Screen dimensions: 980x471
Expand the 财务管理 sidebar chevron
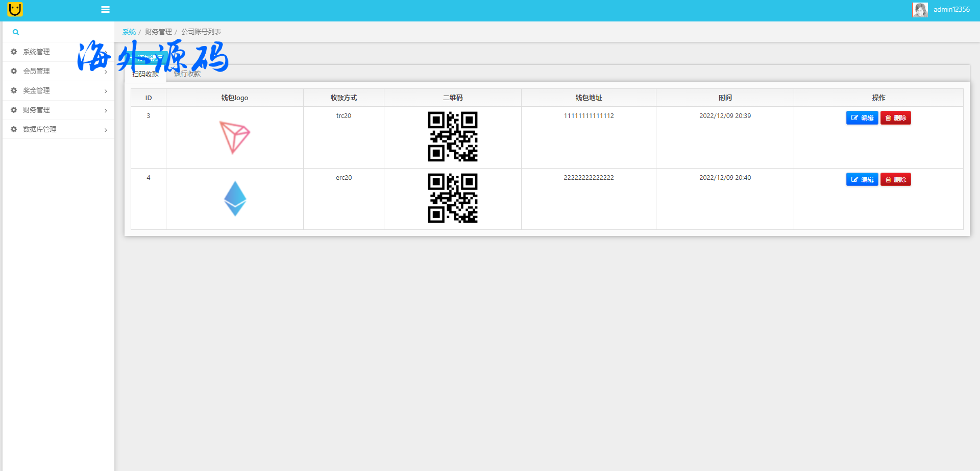pyautogui.click(x=106, y=110)
